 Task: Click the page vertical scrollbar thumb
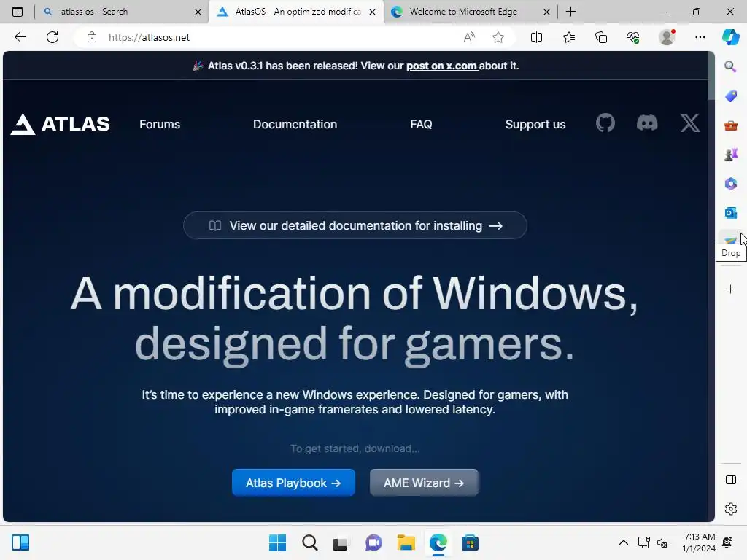[711, 77]
